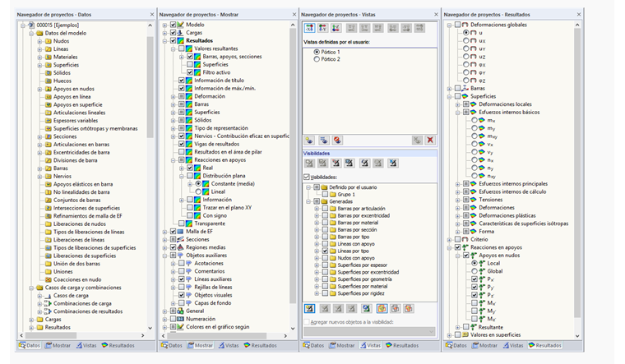Click the red X delete view icon

click(430, 141)
